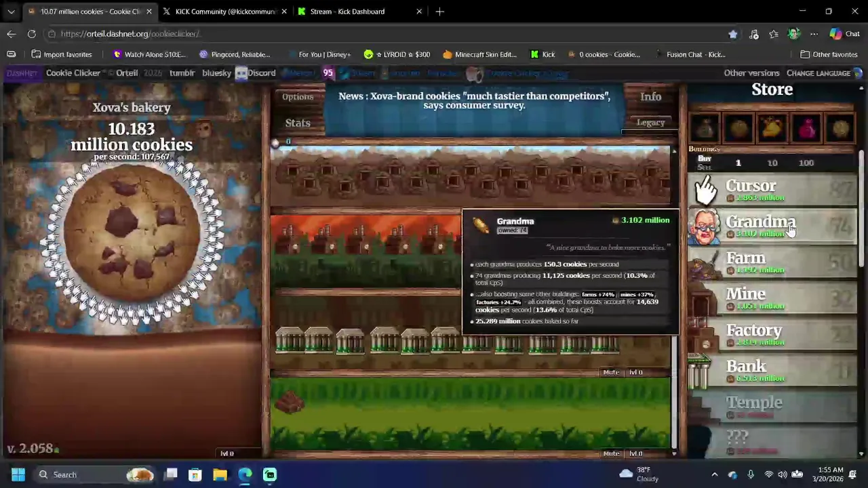Open the tab list dropdown in browser
The image size is (868, 488).
11,12
